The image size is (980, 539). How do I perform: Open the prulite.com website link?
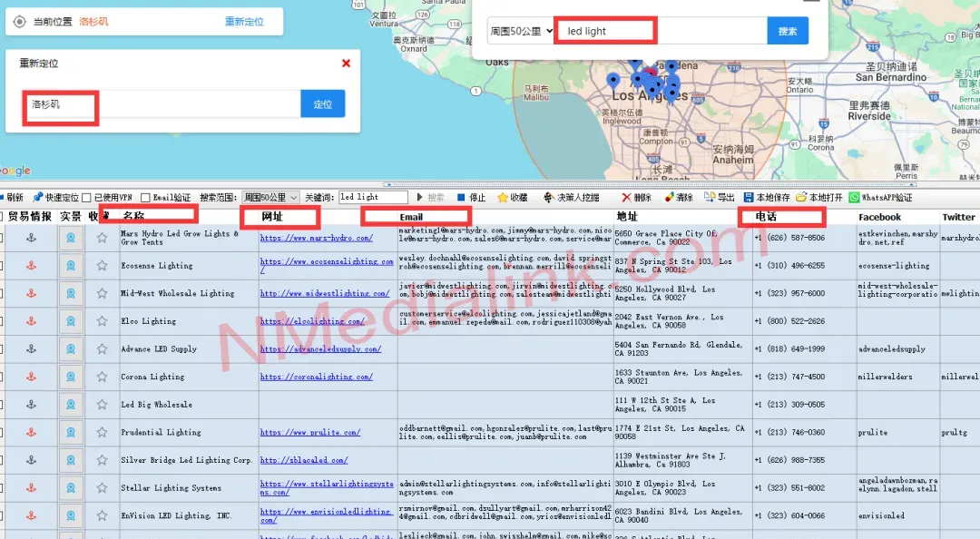pyautogui.click(x=310, y=432)
